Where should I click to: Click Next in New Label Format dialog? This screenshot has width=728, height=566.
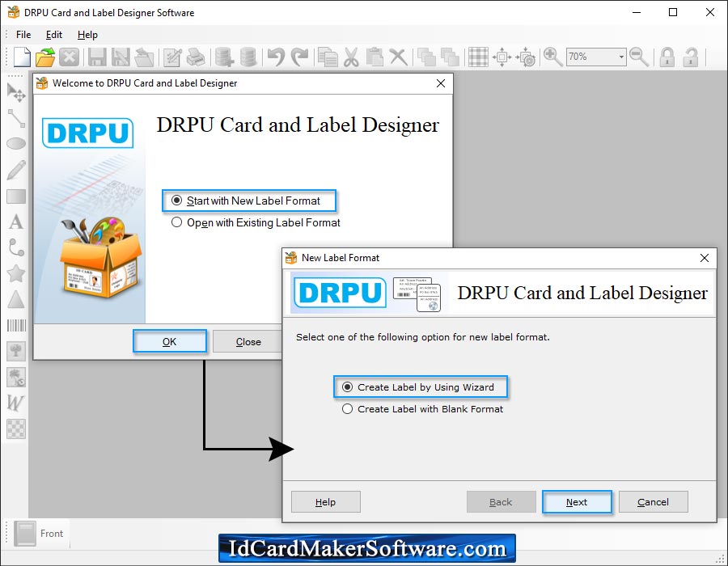tap(577, 502)
